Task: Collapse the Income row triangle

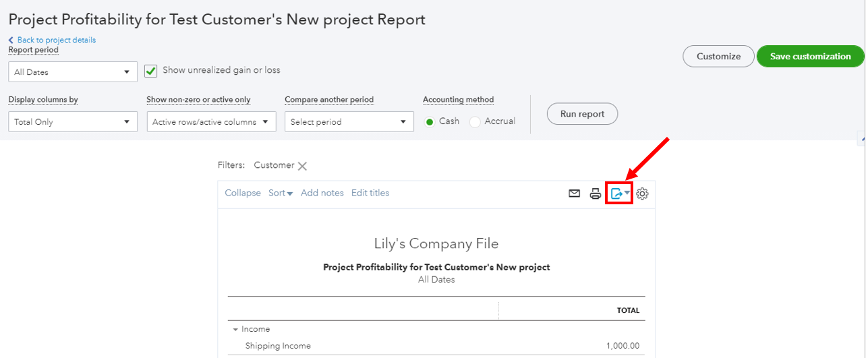Action: point(235,330)
